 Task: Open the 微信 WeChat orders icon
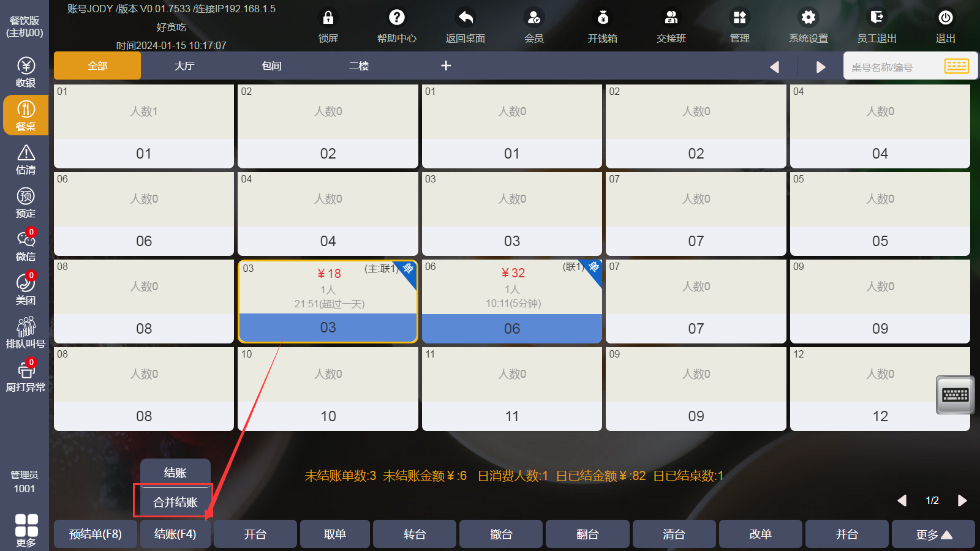coord(25,246)
